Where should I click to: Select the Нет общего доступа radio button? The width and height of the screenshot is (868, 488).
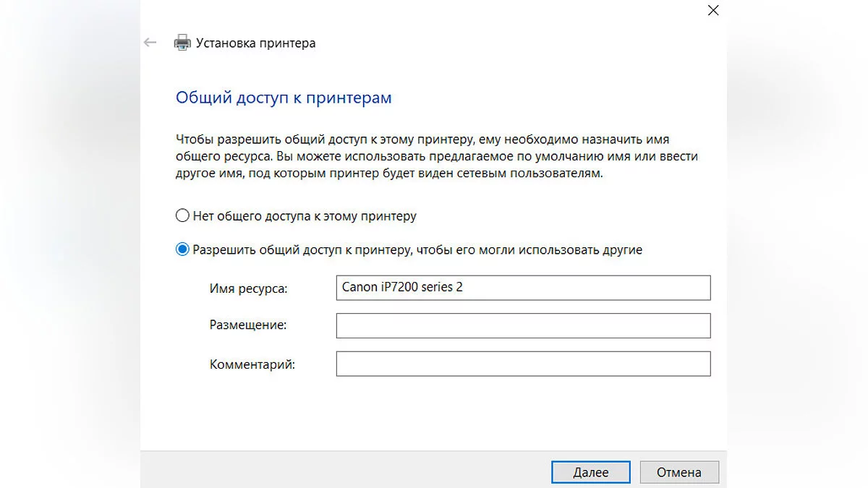point(182,216)
